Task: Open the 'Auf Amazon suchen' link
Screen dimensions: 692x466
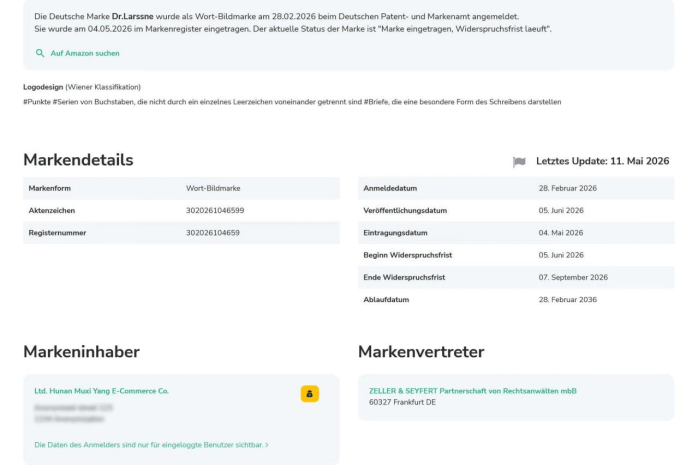Action: [85, 53]
